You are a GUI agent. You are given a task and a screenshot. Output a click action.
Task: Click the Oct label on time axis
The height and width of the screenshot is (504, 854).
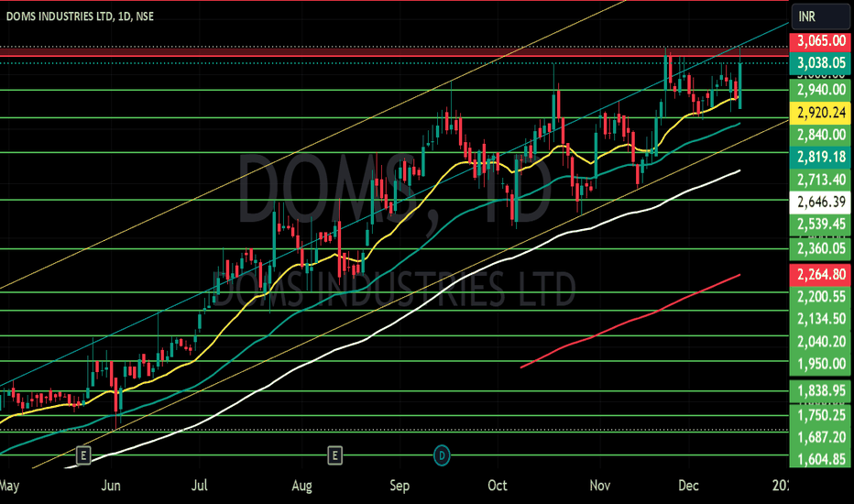[498, 486]
